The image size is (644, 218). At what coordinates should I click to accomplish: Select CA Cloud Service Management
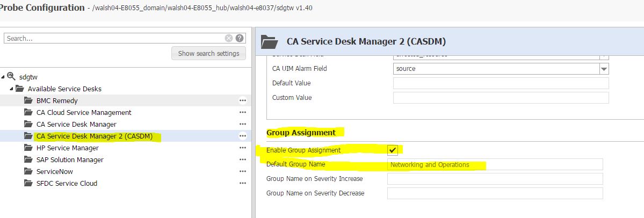pos(84,112)
